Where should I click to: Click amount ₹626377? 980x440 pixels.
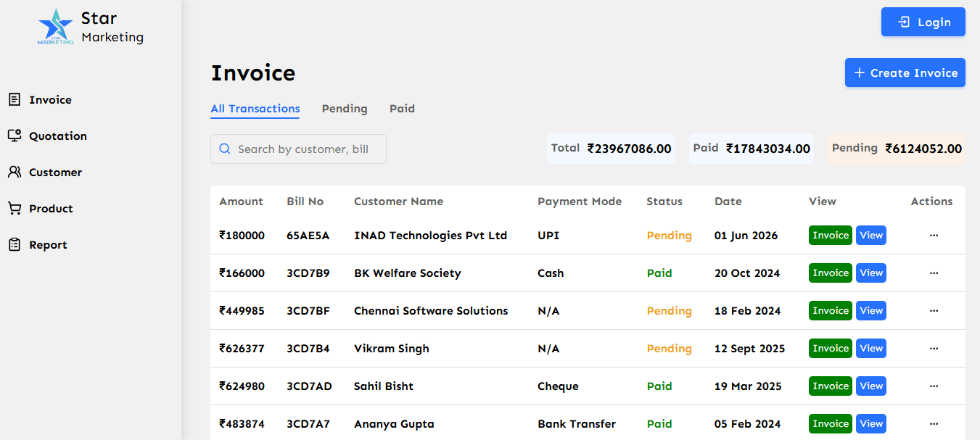242,349
